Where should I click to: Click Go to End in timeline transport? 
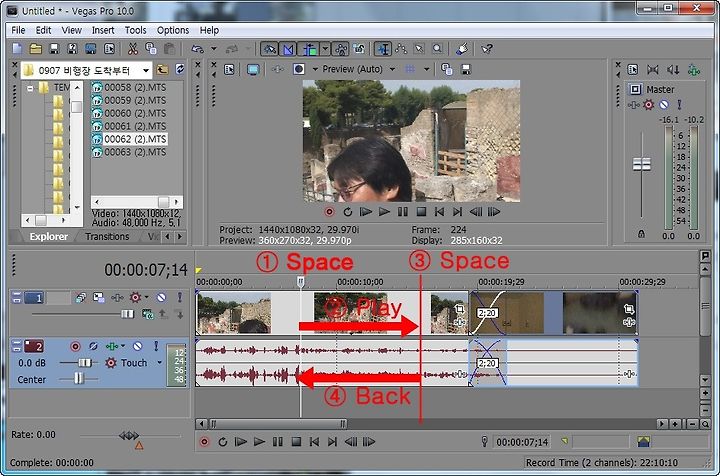click(x=332, y=442)
